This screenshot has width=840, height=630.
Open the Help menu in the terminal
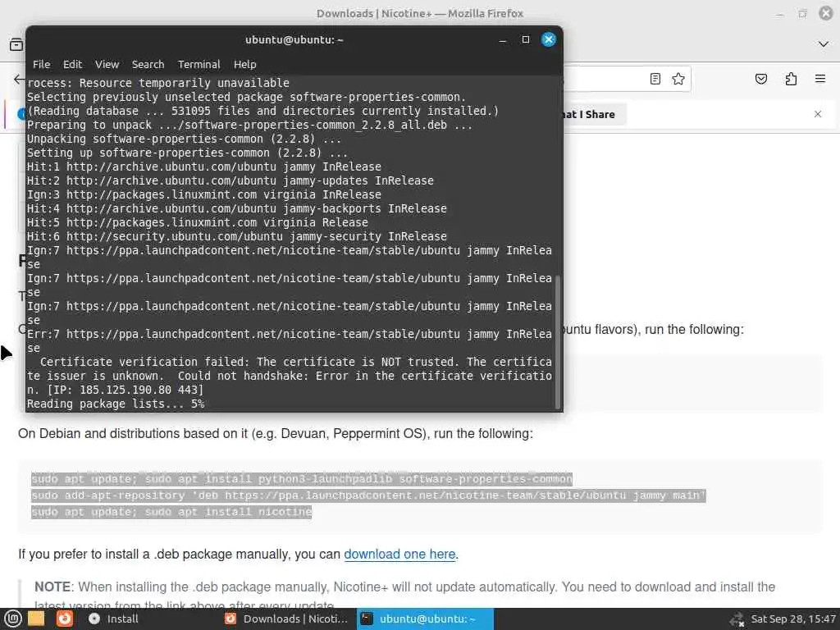click(x=244, y=64)
